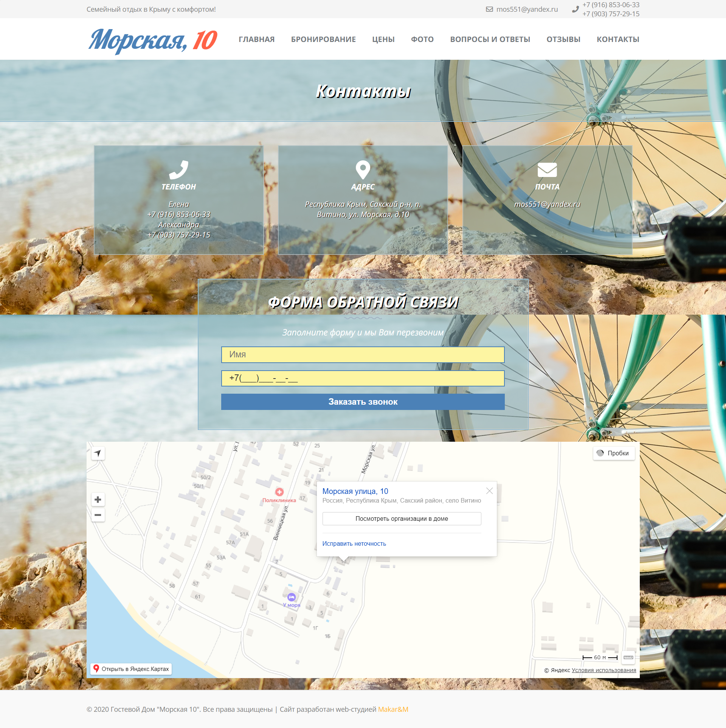Click the location pin icon above Адрес
726x728 pixels.
pos(363,170)
